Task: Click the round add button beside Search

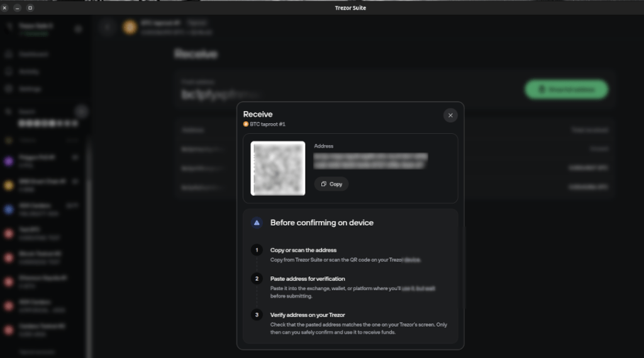Action: [81, 112]
